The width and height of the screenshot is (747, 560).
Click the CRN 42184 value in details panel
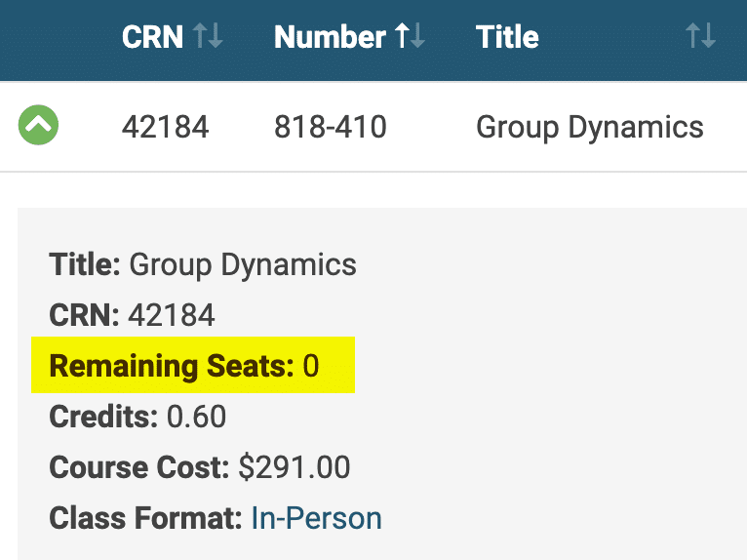(x=172, y=315)
